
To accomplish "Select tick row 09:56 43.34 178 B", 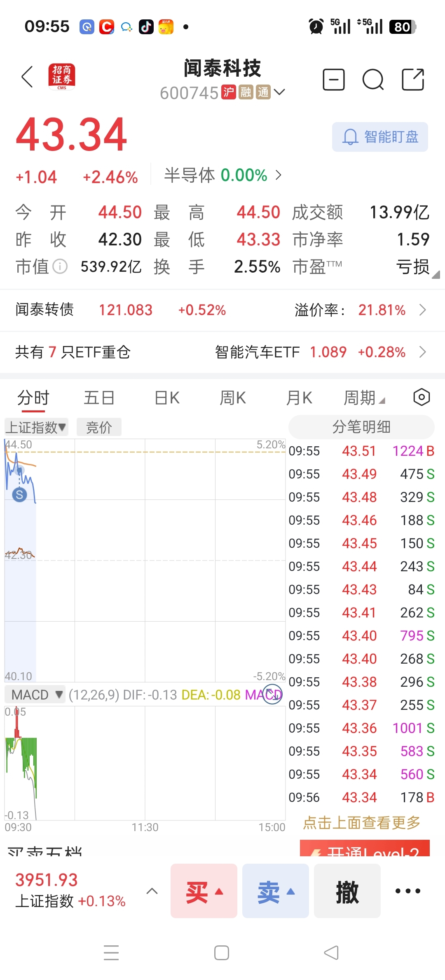I will pos(361,797).
